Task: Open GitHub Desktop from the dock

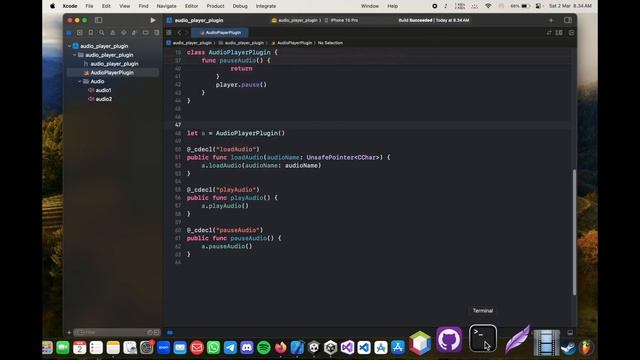Action: click(449, 340)
